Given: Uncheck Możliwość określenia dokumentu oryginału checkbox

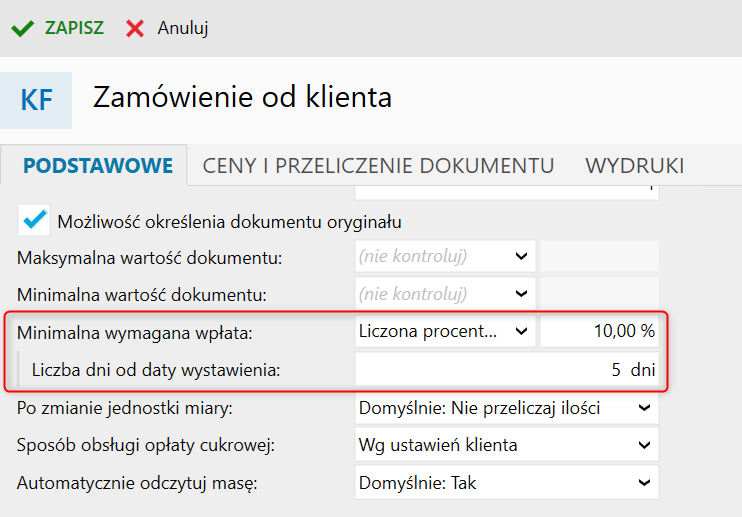Looking at the screenshot, I should (x=34, y=220).
